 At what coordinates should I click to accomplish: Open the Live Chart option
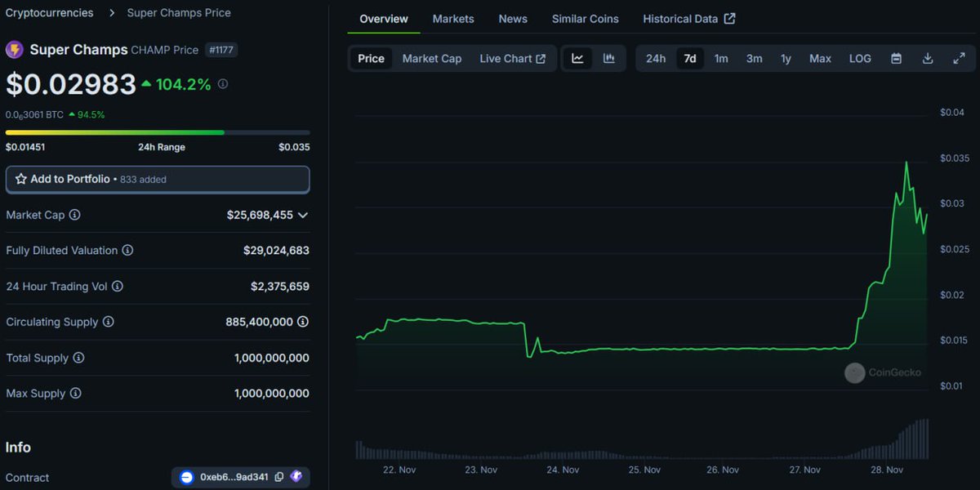(x=512, y=59)
